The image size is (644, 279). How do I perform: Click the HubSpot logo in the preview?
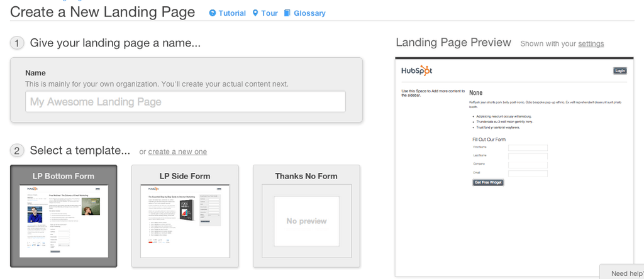click(x=416, y=70)
